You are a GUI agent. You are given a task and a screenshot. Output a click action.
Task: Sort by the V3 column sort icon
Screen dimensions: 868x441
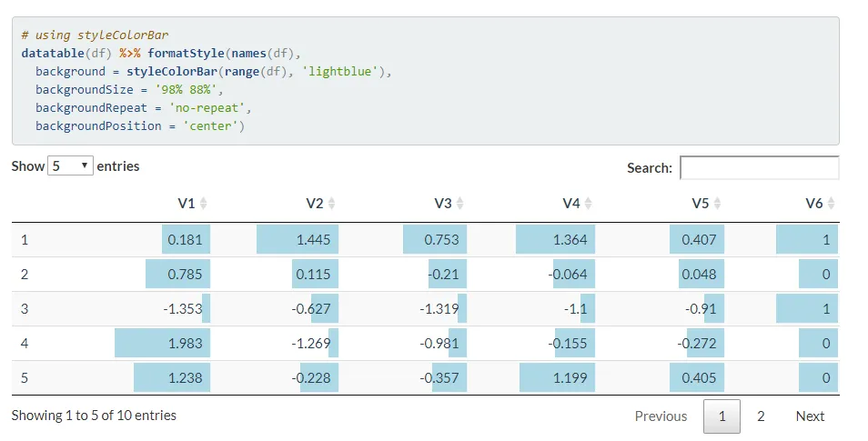click(x=460, y=204)
